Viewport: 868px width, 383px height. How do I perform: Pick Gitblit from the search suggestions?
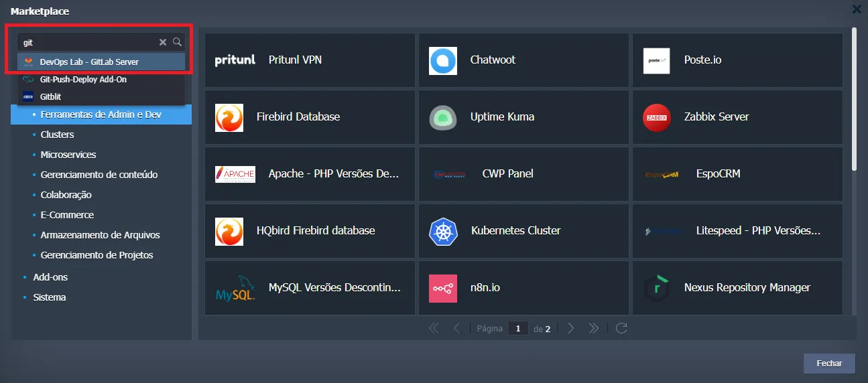pyautogui.click(x=101, y=96)
